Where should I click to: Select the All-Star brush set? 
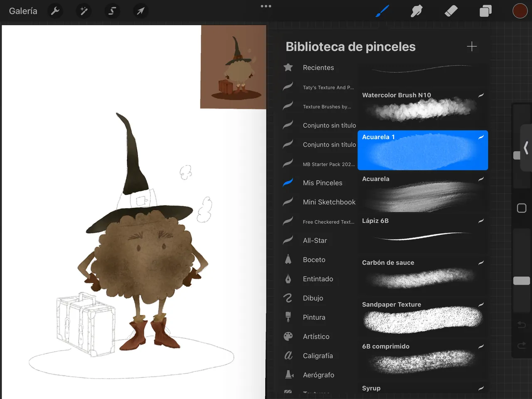click(318, 240)
